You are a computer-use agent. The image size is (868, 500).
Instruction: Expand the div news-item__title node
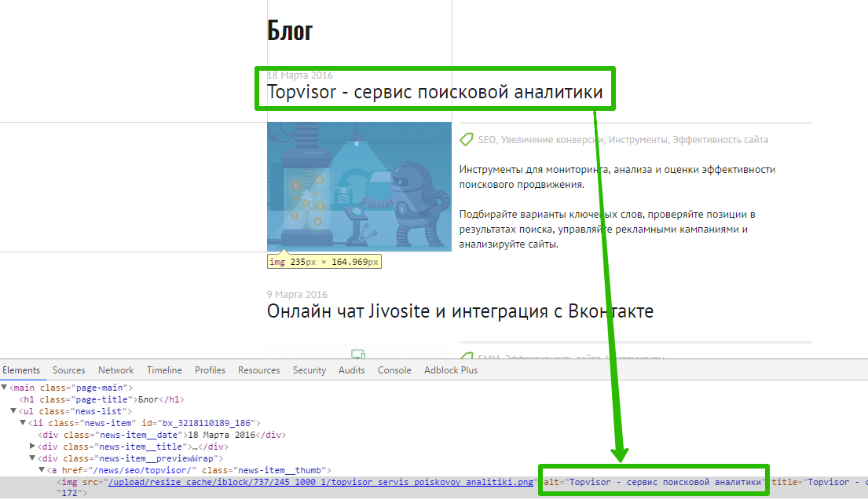pos(32,447)
